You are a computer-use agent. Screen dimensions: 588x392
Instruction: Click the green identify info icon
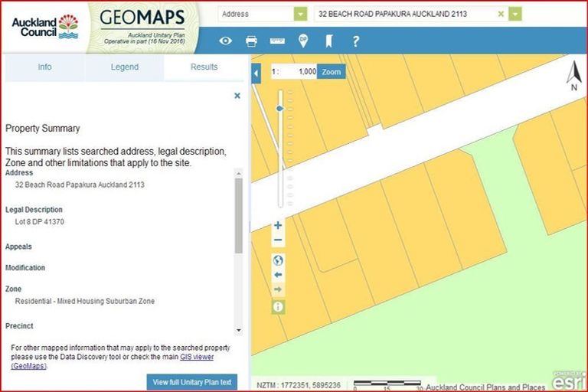pyautogui.click(x=278, y=306)
